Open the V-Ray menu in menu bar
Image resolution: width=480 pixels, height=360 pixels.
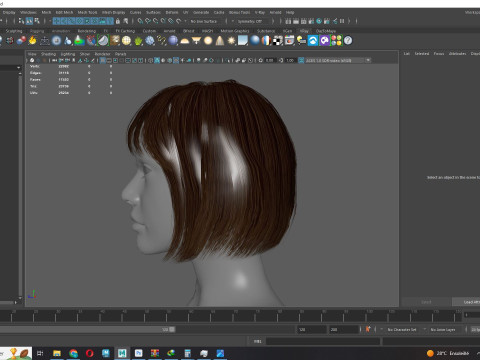click(260, 12)
